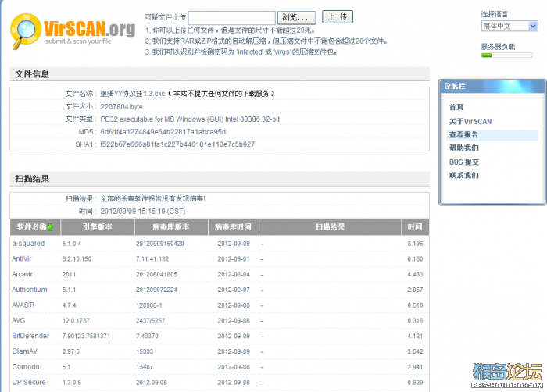Viewport: 547px width, 392px height.
Task: Click the scan time 2012/09/09 15:15:19 (CST)
Action: [x=143, y=212]
